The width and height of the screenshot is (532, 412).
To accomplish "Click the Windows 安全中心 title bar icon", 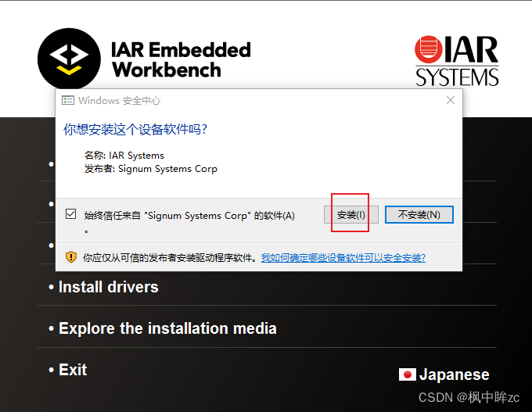I will [68, 100].
